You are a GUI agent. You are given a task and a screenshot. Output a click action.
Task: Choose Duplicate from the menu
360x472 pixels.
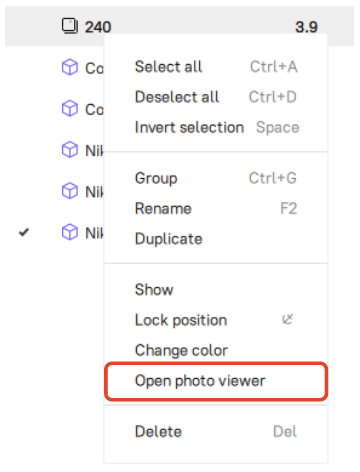click(216, 239)
